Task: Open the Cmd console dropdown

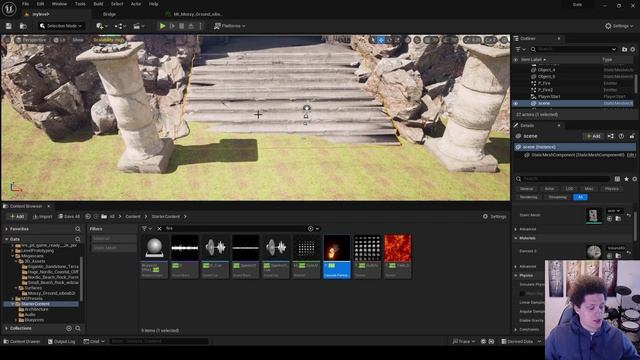Action: click(94, 341)
